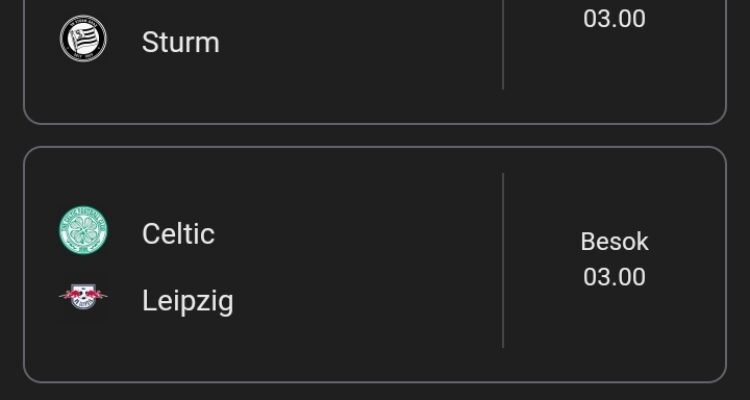750x400 pixels.
Task: Select the Sturm team name
Action: [x=180, y=42]
